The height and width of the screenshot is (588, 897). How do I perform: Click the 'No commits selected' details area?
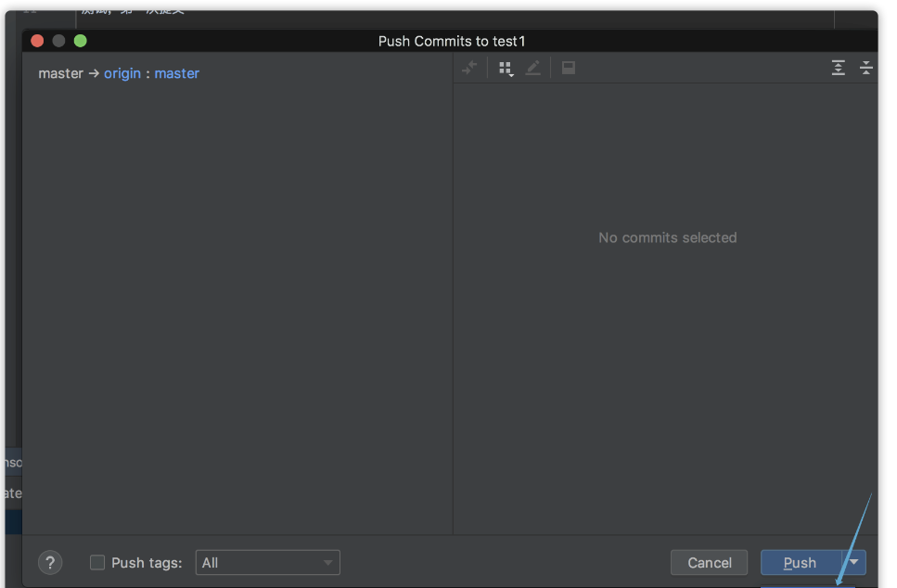667,237
